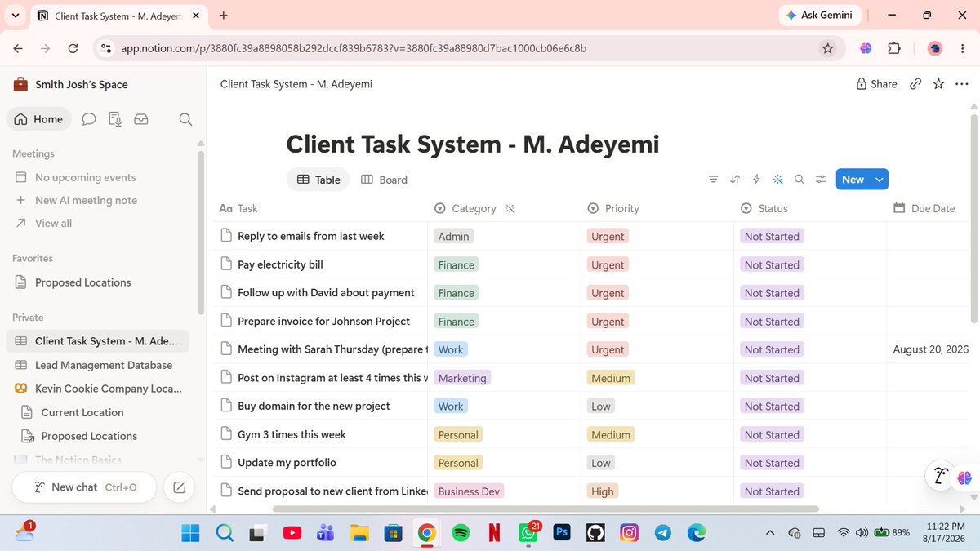Start a New chat in sidebar
The image size is (980, 551).
pos(84,487)
